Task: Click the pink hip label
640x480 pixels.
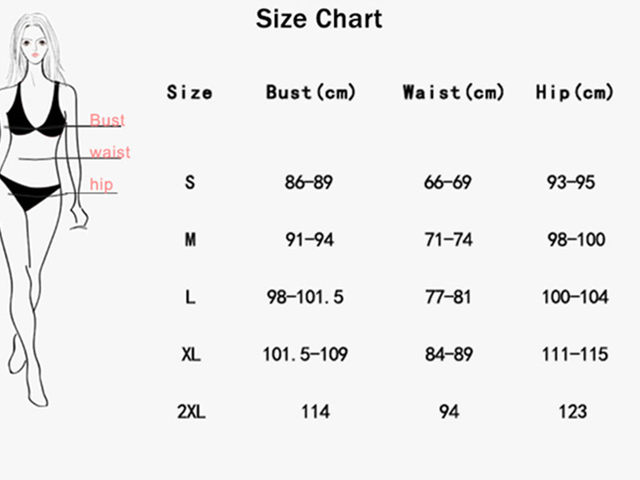Action: pos(102,184)
